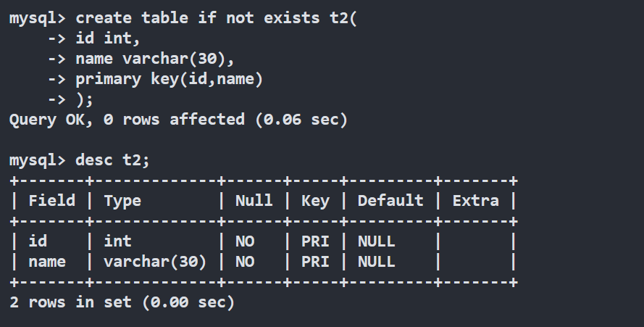Click the 'Field' column header
The height and width of the screenshot is (327, 644).
(51, 200)
